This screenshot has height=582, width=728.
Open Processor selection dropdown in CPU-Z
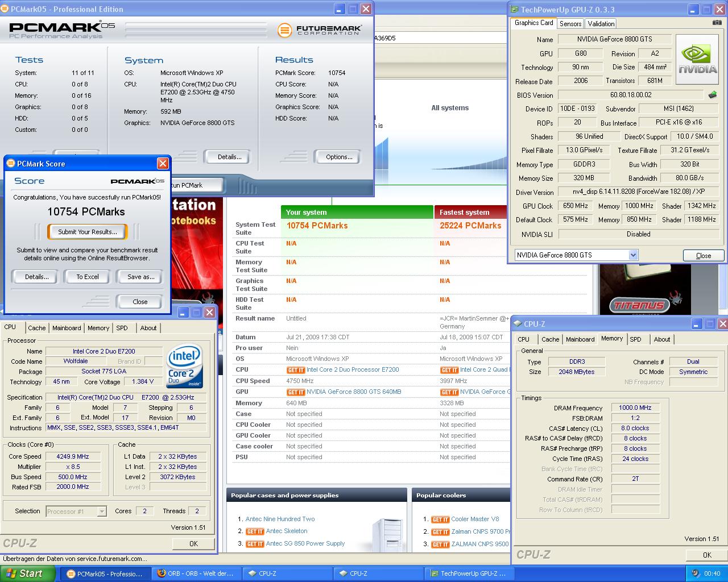pos(101,512)
